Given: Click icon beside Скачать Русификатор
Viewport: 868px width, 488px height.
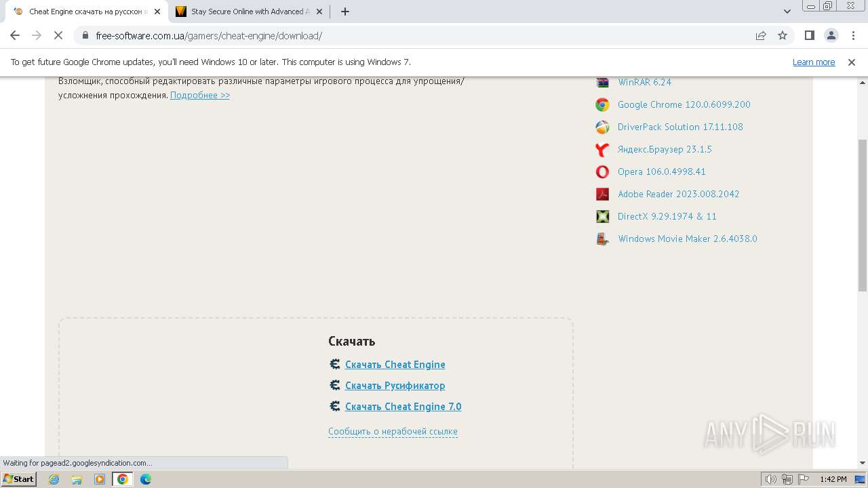Looking at the screenshot, I should pyautogui.click(x=334, y=385).
